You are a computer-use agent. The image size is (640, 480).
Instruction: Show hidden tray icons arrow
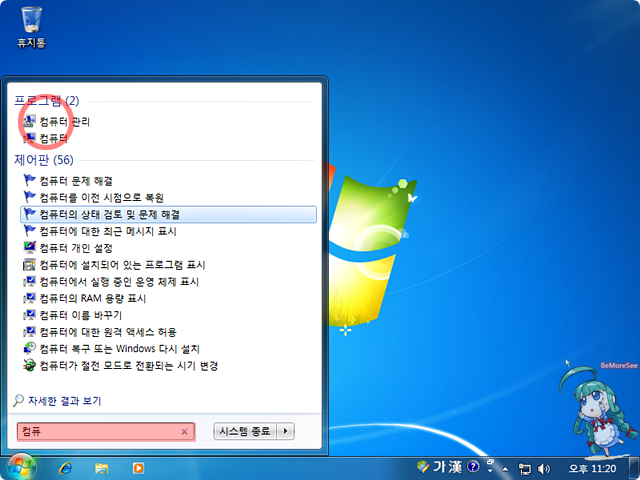(506, 467)
